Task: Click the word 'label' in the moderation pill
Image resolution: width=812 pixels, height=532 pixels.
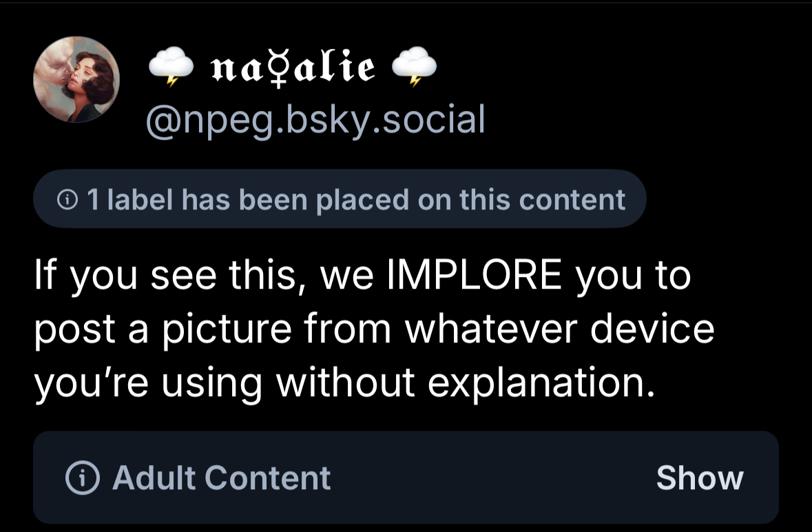Action: (x=138, y=200)
